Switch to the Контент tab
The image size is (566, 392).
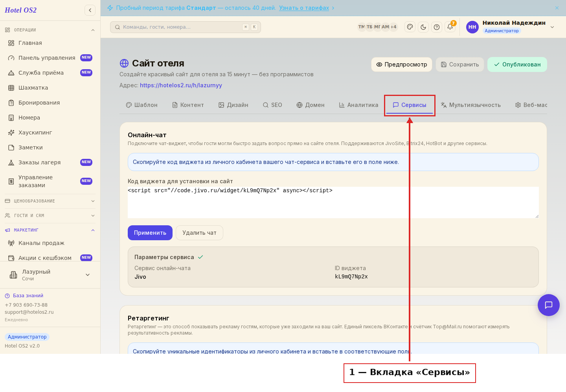tap(188, 105)
